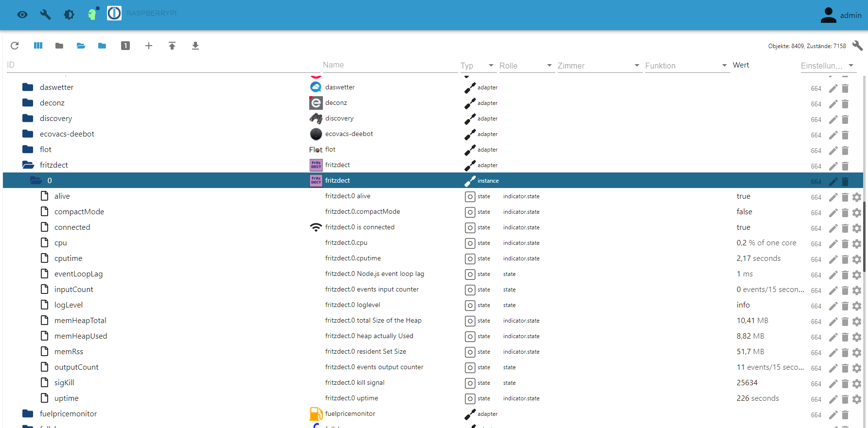868x428 pixels.
Task: Click the ioBroker logo icon
Action: (x=114, y=13)
